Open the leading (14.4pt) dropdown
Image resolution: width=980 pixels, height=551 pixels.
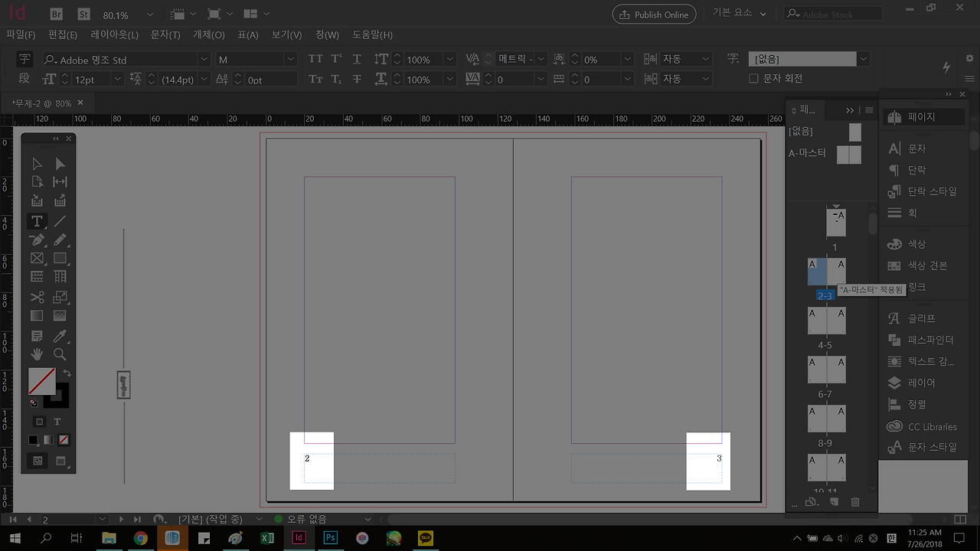(204, 80)
